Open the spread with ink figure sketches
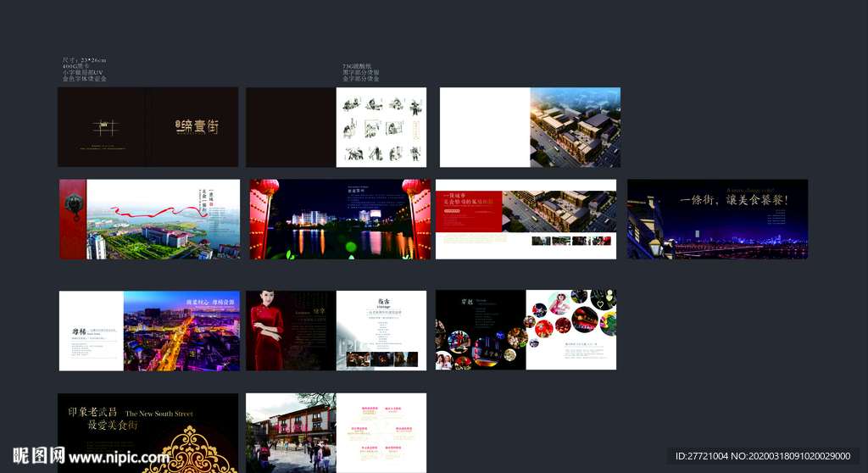 pos(336,127)
